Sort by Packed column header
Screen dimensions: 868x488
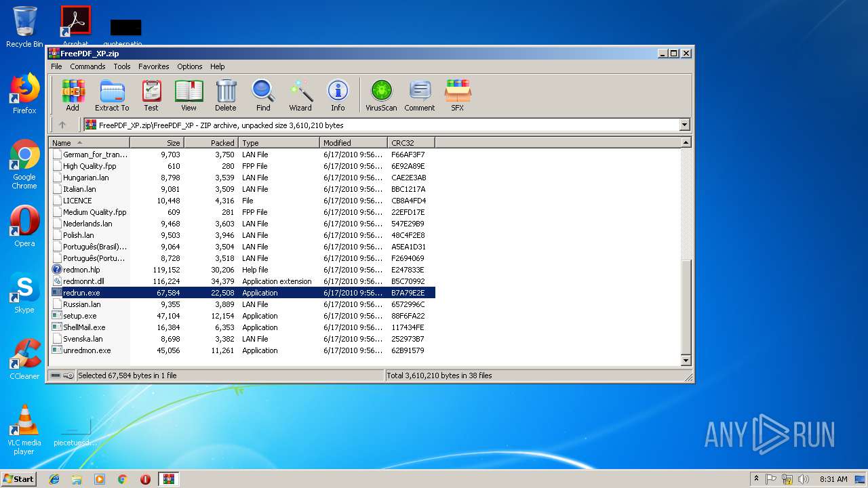[x=211, y=143]
